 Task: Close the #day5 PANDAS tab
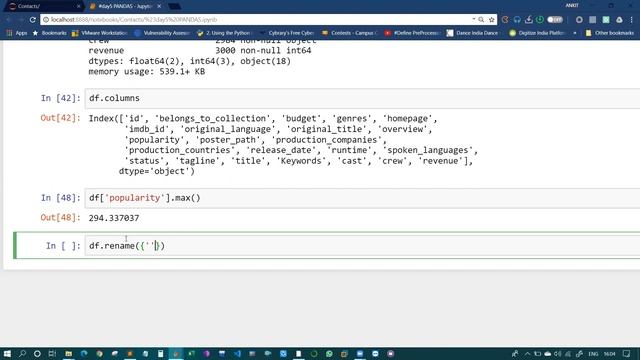coord(159,6)
